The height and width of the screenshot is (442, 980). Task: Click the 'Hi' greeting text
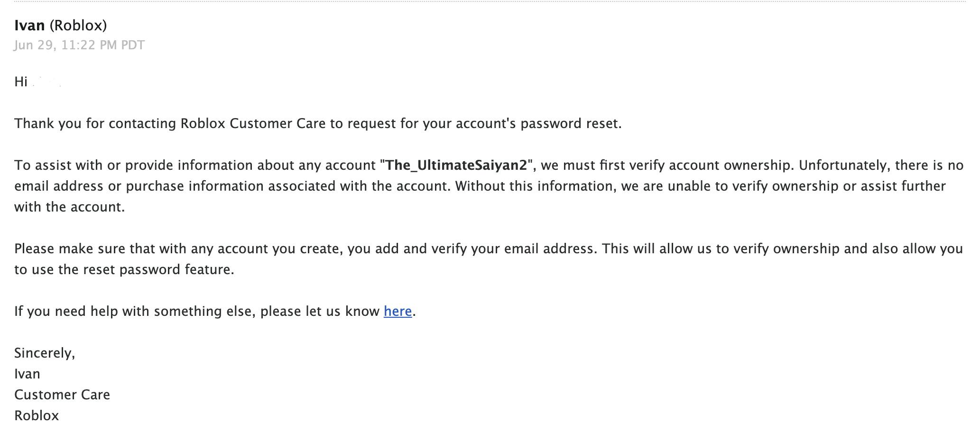pyautogui.click(x=21, y=82)
